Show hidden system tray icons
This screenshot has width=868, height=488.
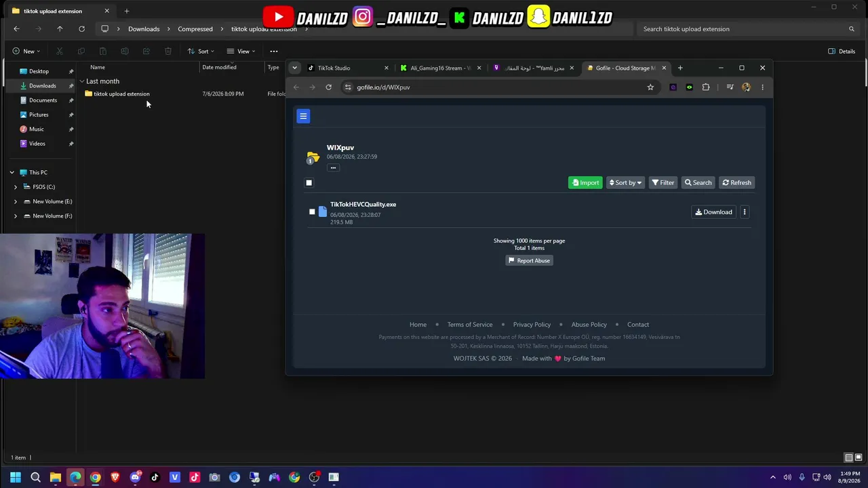point(772,477)
